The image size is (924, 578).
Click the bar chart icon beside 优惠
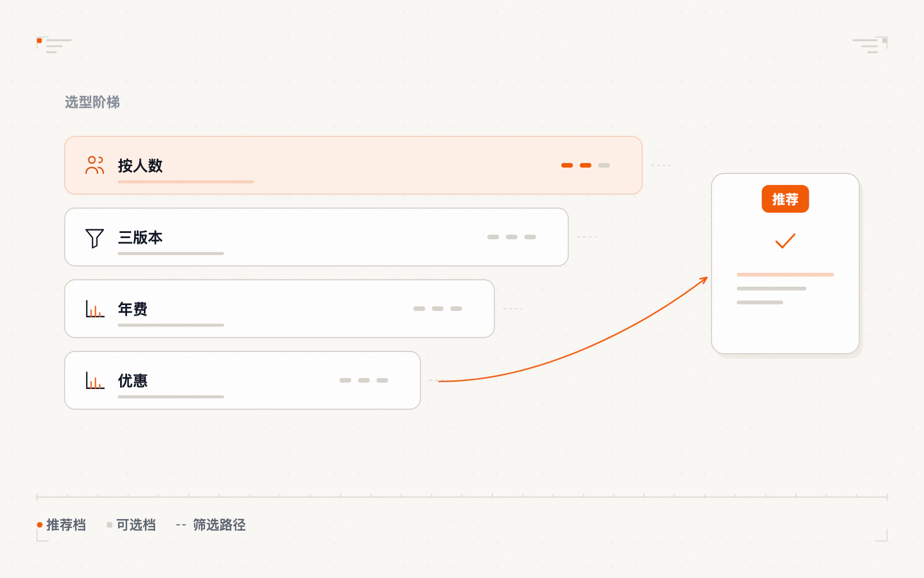95,380
